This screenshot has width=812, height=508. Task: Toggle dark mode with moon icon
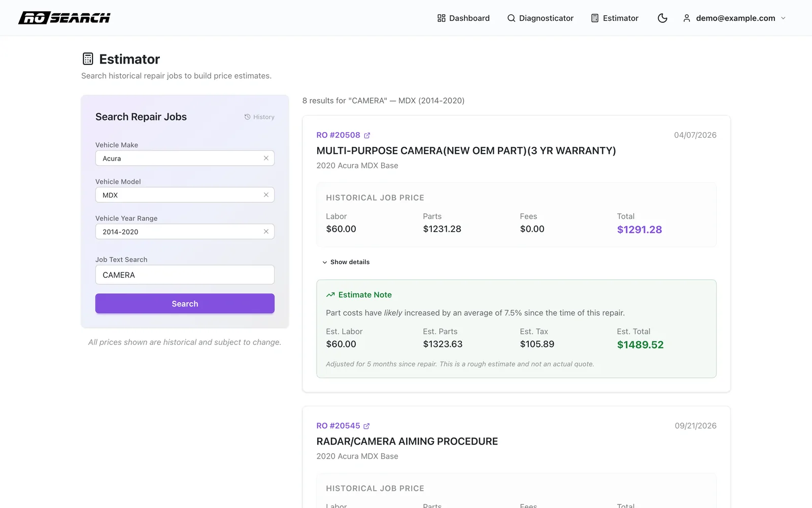click(x=662, y=18)
